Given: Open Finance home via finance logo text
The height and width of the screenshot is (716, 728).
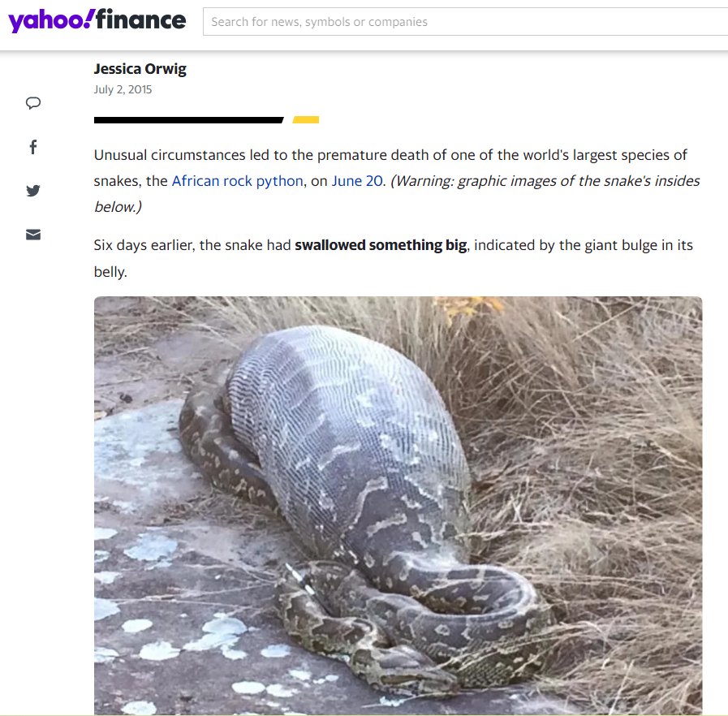Looking at the screenshot, I should coord(141,20).
